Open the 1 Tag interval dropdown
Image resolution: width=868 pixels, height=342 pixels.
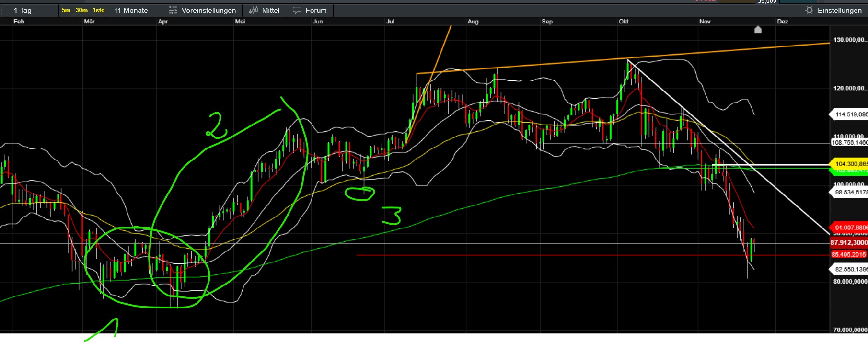click(x=32, y=10)
